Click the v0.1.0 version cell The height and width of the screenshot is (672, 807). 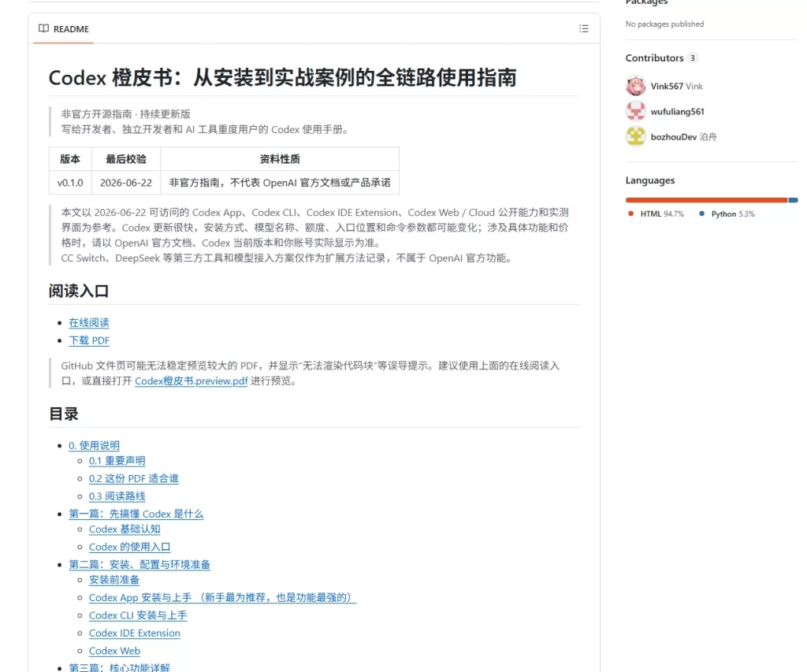(x=70, y=183)
